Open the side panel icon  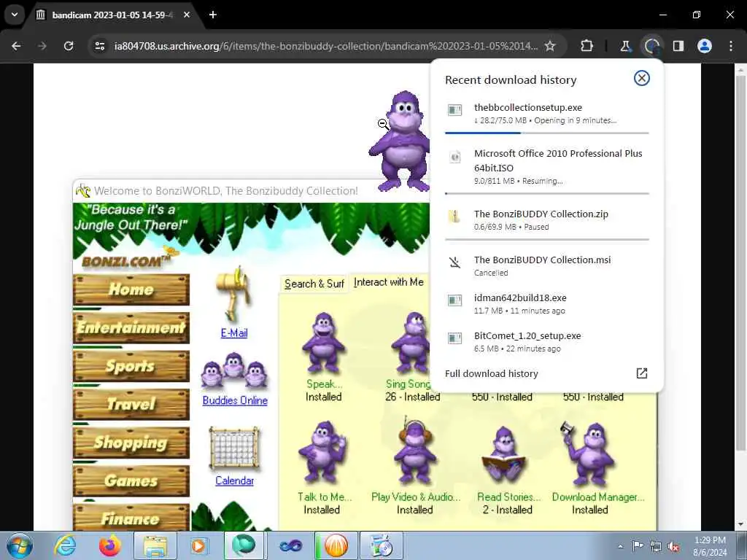click(x=678, y=46)
